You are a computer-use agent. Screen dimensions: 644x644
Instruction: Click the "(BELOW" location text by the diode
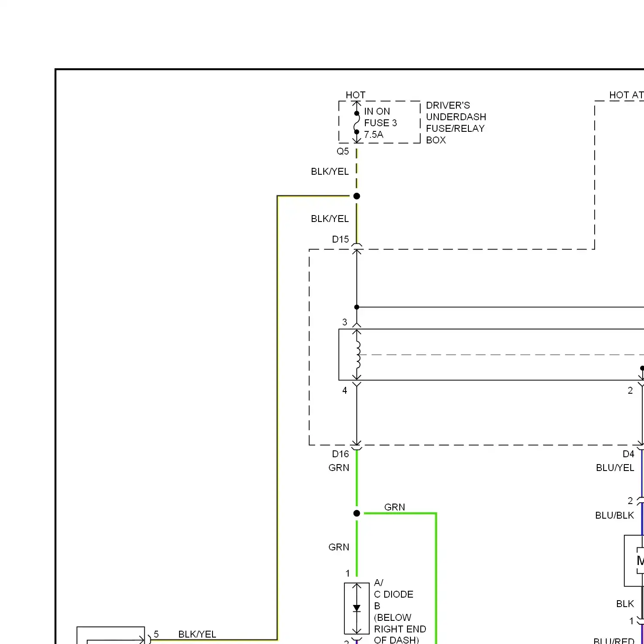tap(392, 617)
